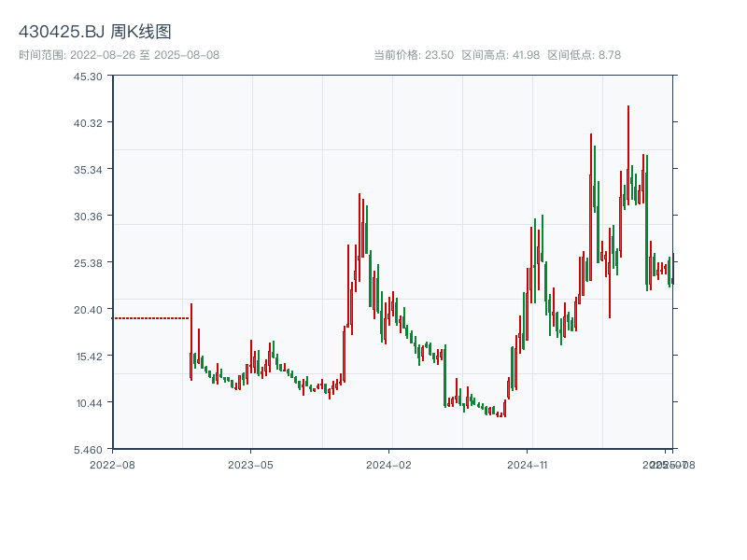Select the time range text 2022-08-26 至 2025-08-08

tap(145, 55)
